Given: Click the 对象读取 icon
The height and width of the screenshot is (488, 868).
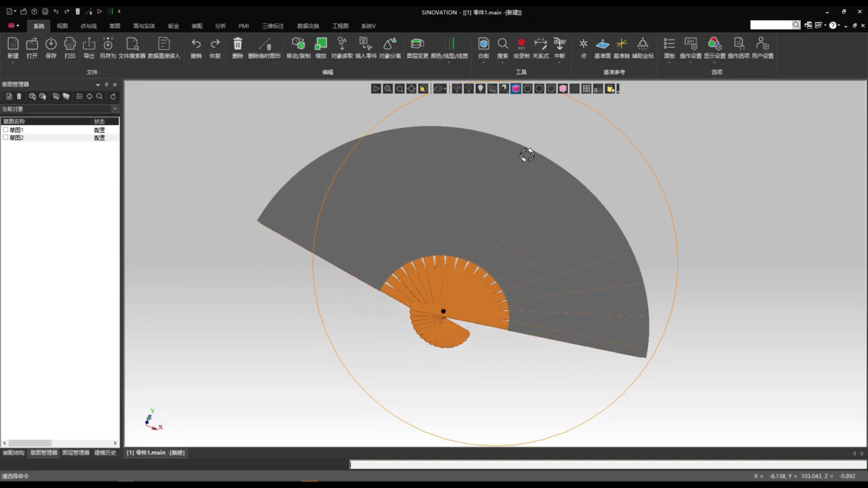Looking at the screenshot, I should (342, 45).
